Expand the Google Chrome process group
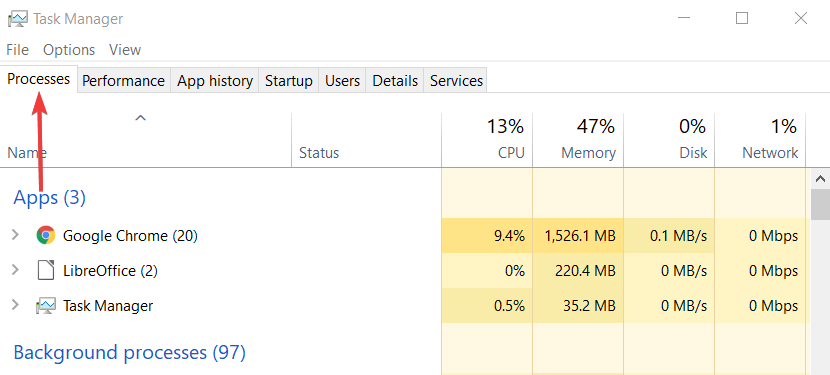Viewport: 830px width, 375px height. click(x=15, y=235)
